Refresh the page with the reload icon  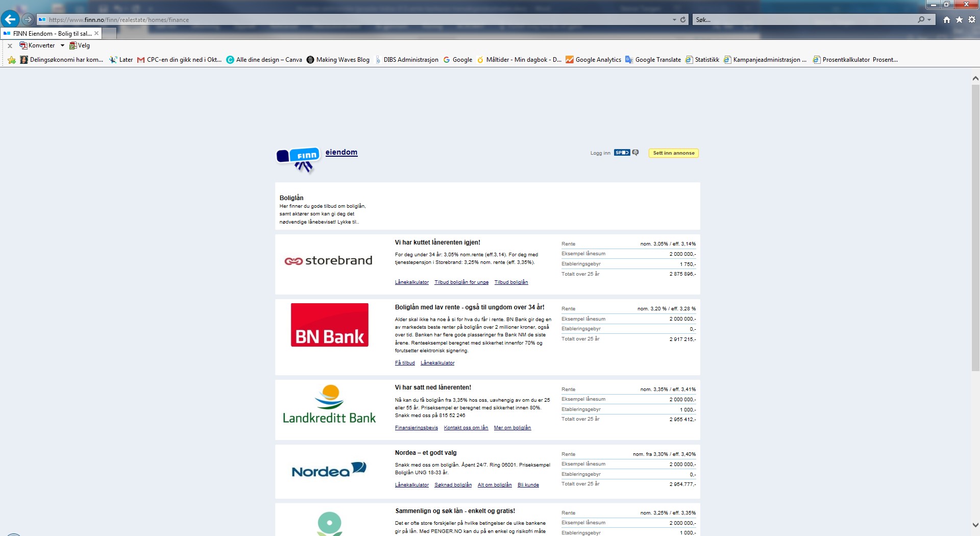pos(683,19)
